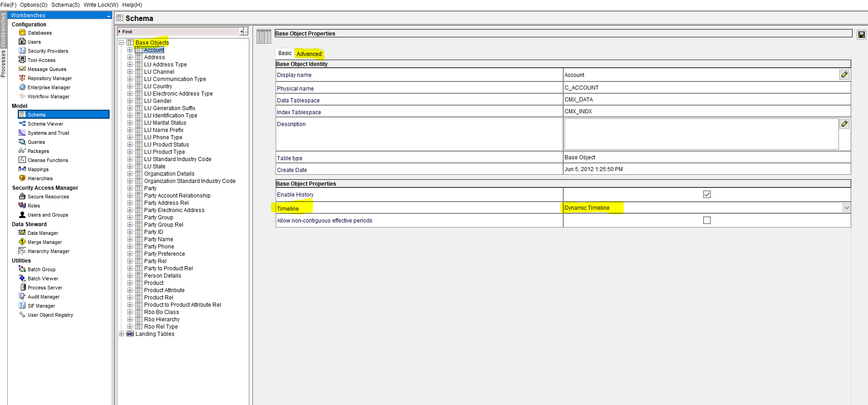This screenshot has height=405, width=868.
Task: Expand the LU Country node
Action: [130, 86]
